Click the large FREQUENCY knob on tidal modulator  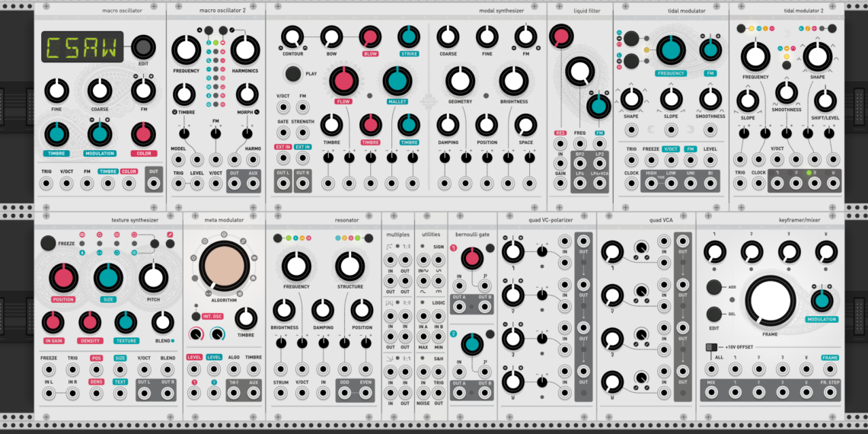tap(671, 50)
